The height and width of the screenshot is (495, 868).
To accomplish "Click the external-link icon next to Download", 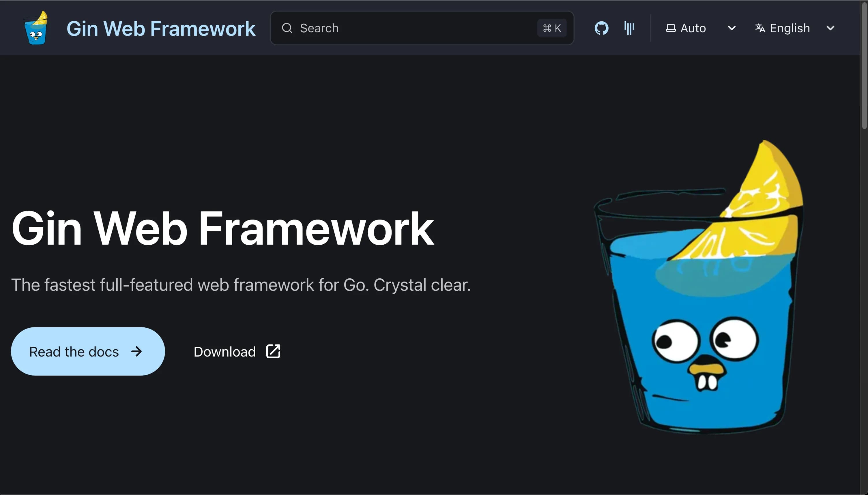I will pos(273,351).
